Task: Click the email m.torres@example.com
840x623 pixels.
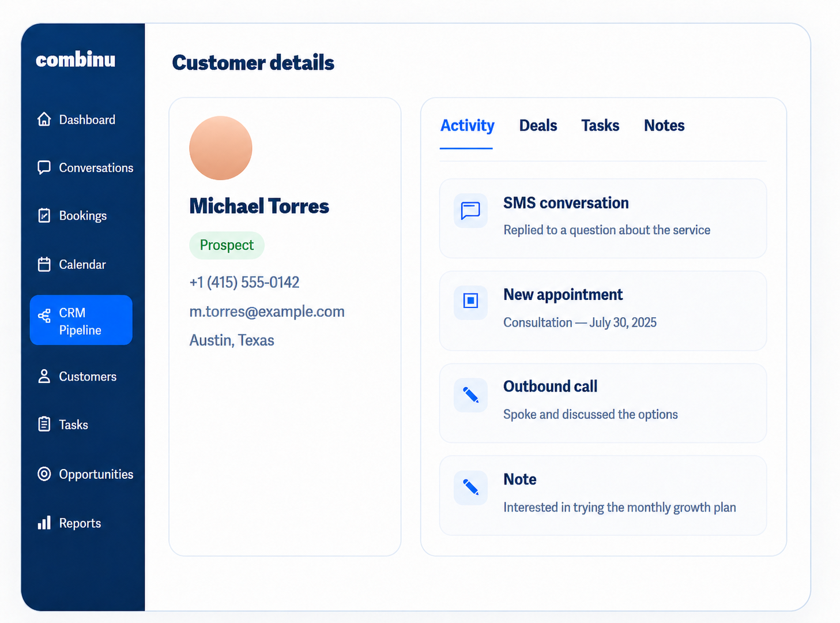Action: [x=267, y=311]
